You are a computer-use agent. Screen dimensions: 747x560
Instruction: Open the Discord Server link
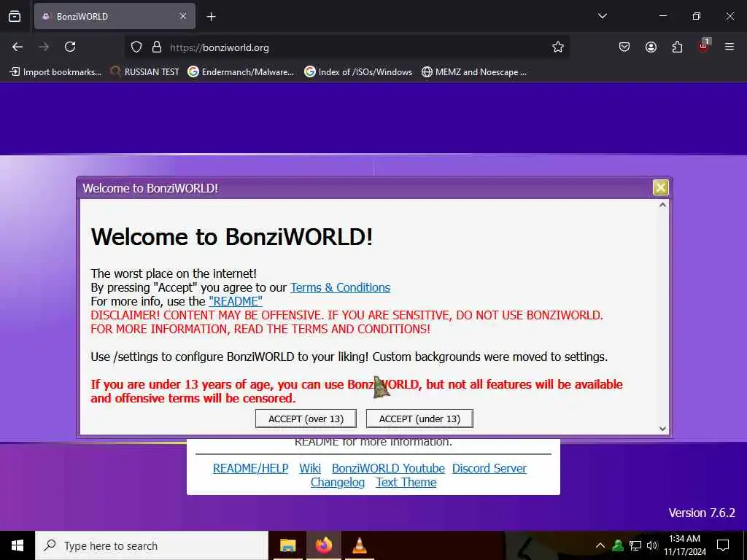coord(489,468)
